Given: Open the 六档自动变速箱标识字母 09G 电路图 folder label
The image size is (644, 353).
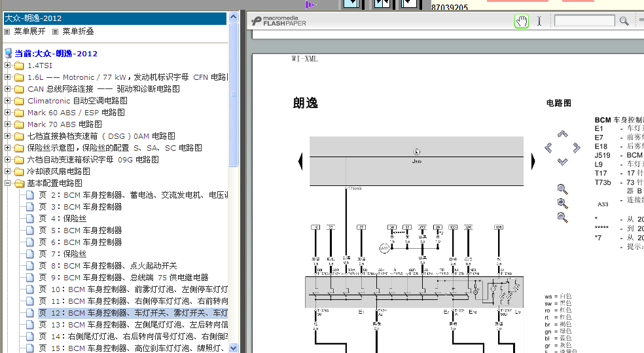Looking at the screenshot, I should 93,159.
